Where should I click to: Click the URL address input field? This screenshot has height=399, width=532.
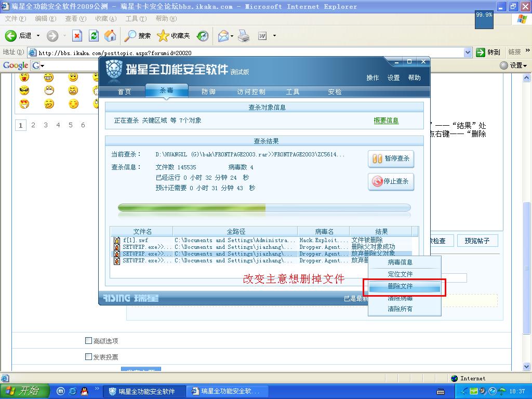(247, 52)
